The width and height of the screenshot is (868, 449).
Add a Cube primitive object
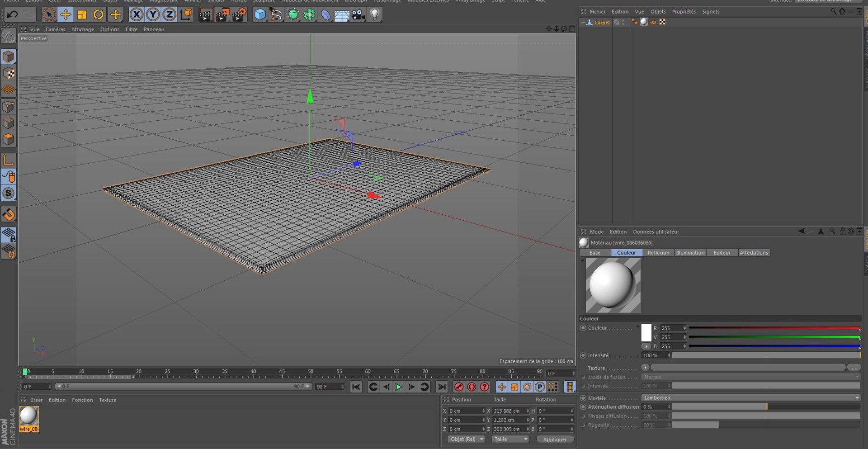click(260, 14)
